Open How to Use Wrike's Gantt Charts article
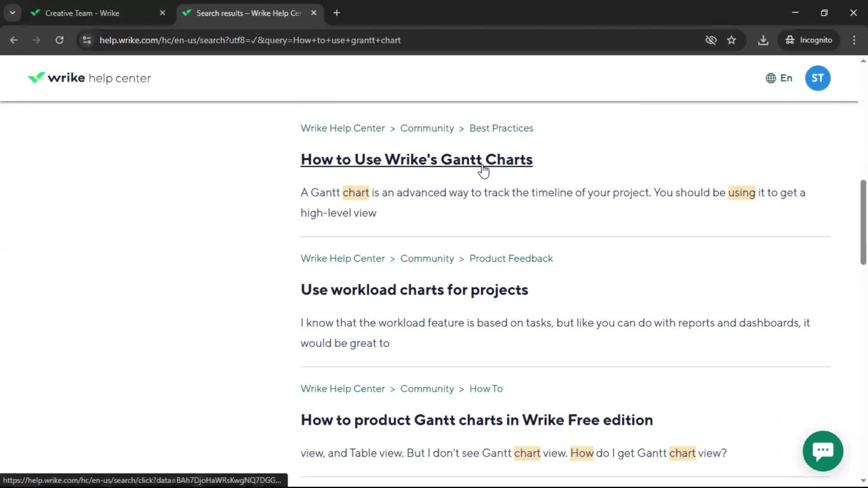This screenshot has height=488, width=868. click(x=416, y=160)
